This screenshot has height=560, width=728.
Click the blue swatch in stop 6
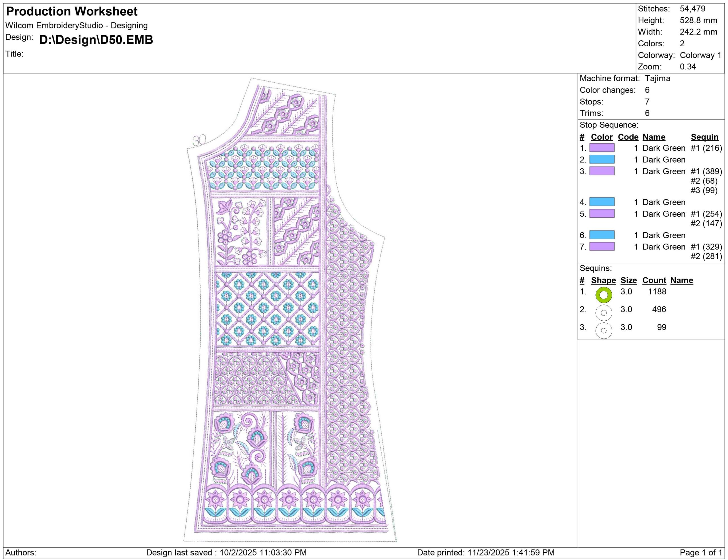click(x=602, y=235)
